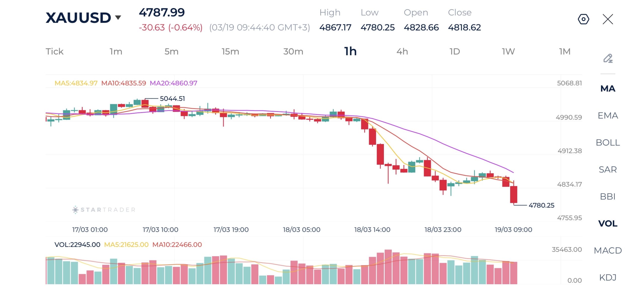
Task: Choose the 15m timeframe
Action: [x=230, y=52]
